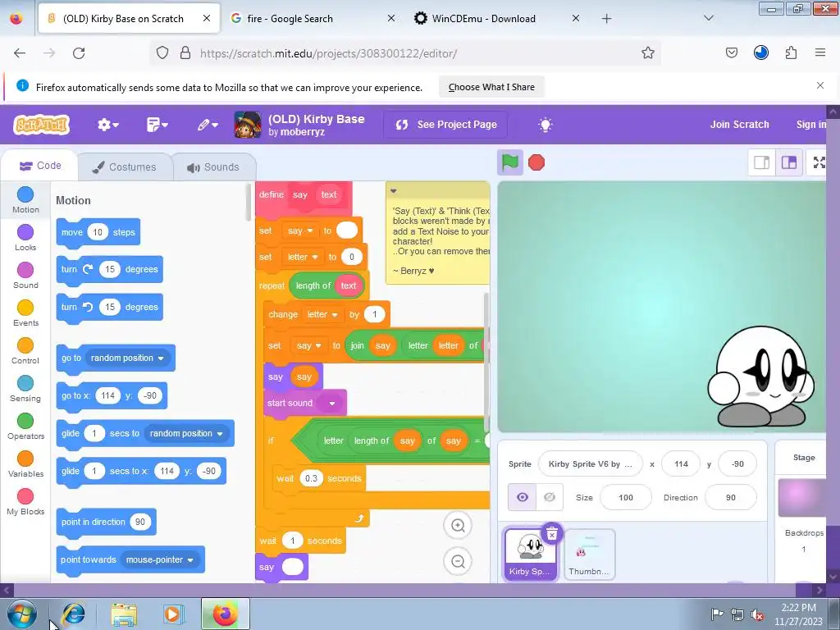Open the Extensions puzzle icon
Screen dimensions: 840x630
(x=791, y=52)
